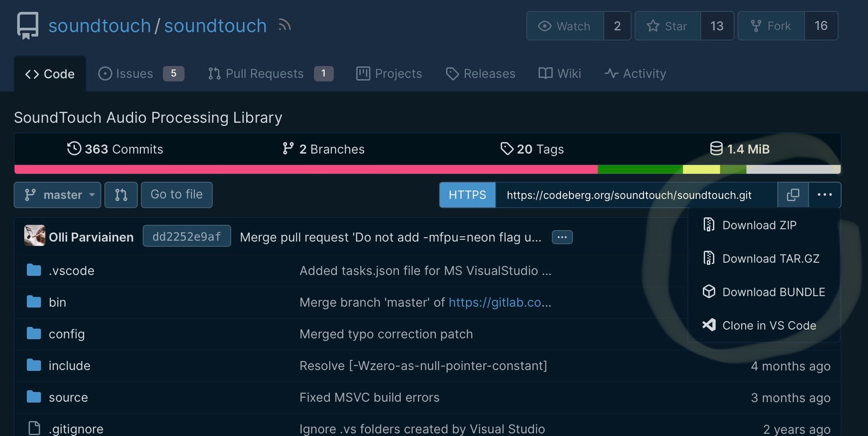Screen dimensions: 868x436
Task: Click the yellow language bar segment
Action: 702,169
